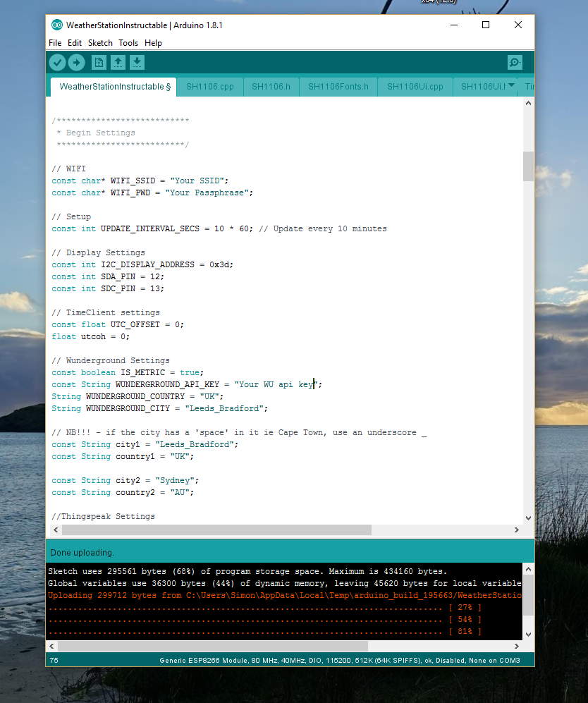Click UPDATE_INTERVAL_SECS in the code
The height and width of the screenshot is (703, 588).
pos(150,228)
